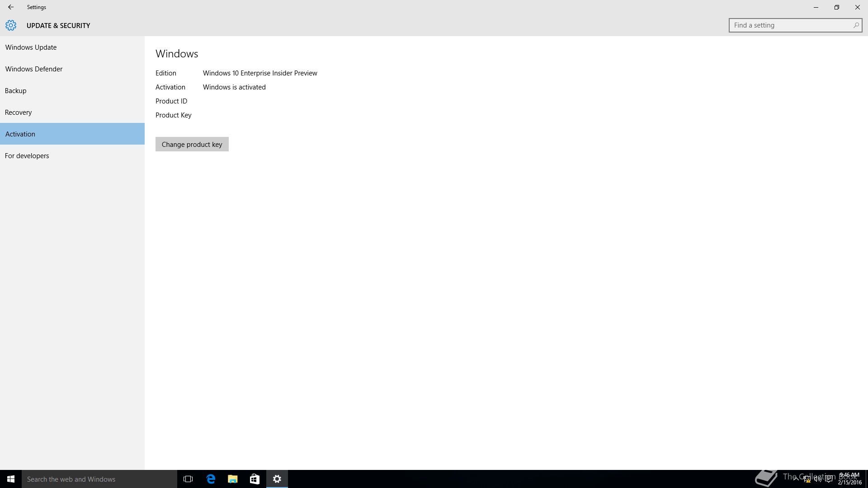The height and width of the screenshot is (488, 868).
Task: Expand hidden system tray icons
Action: point(796,479)
